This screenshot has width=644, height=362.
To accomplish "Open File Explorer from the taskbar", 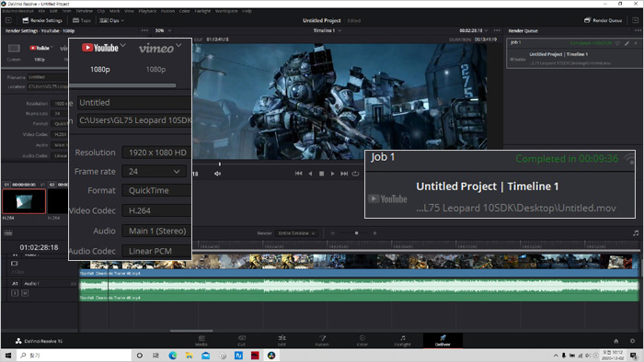I will click(189, 356).
